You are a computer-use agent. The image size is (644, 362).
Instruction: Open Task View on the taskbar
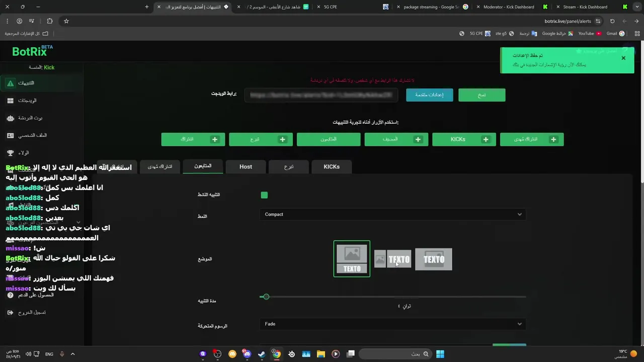pos(351,354)
